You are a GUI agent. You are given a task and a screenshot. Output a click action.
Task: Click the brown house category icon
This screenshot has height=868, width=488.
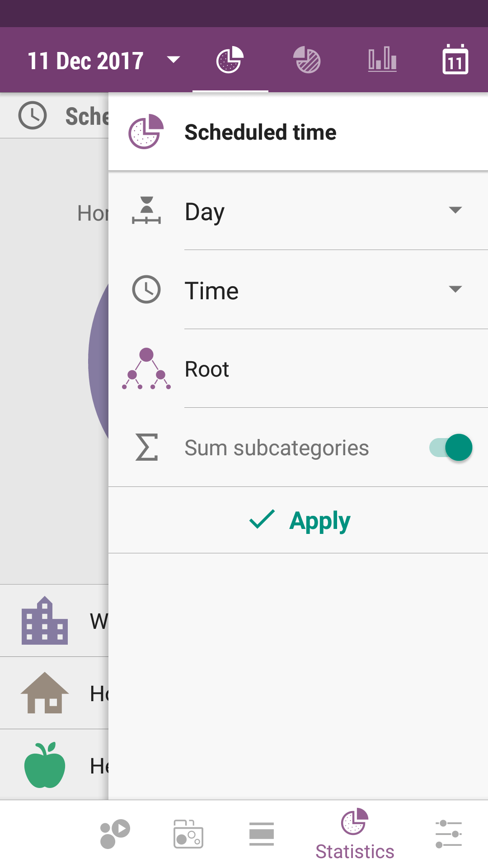coord(45,693)
